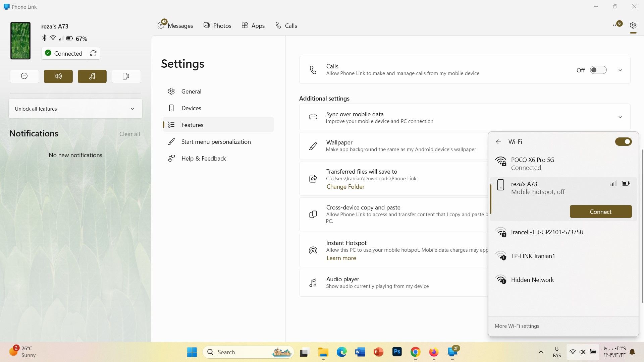The image size is (644, 362).
Task: Go back in Wi-Fi flyout
Action: pos(498,142)
